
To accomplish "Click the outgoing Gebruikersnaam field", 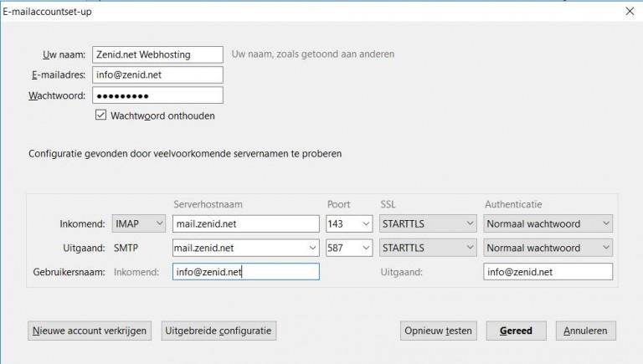I will click(548, 272).
